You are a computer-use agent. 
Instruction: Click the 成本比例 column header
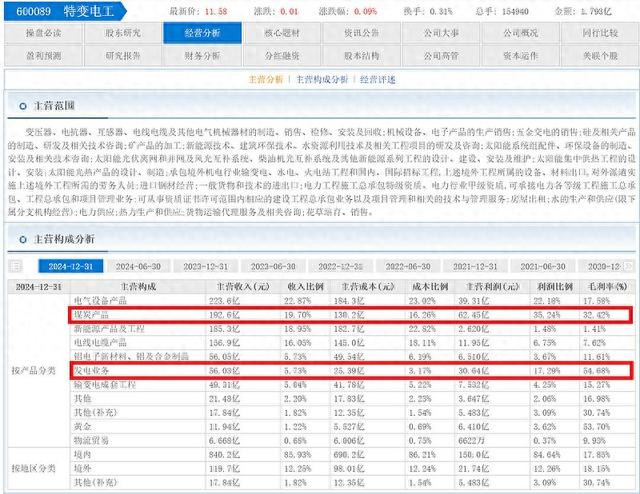tap(430, 287)
